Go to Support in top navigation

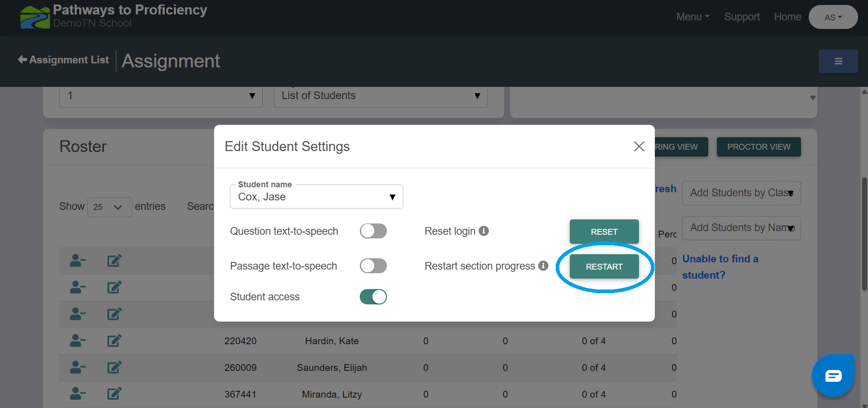point(742,17)
